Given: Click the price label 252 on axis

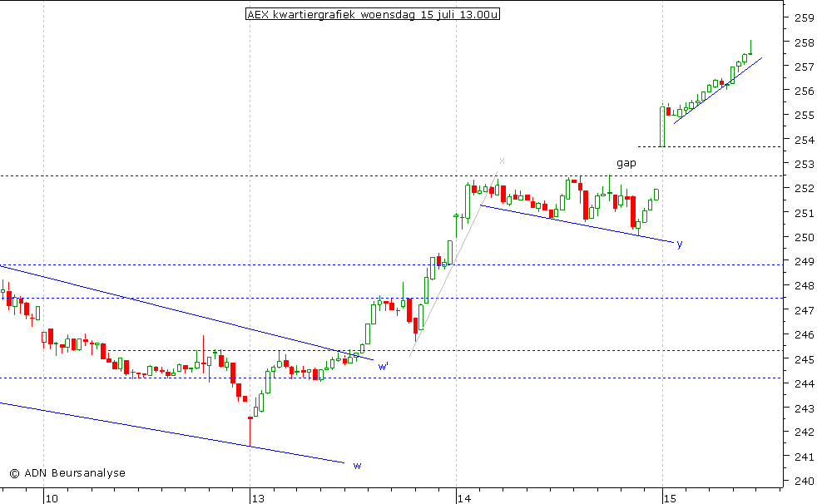Looking at the screenshot, I should pos(804,189).
